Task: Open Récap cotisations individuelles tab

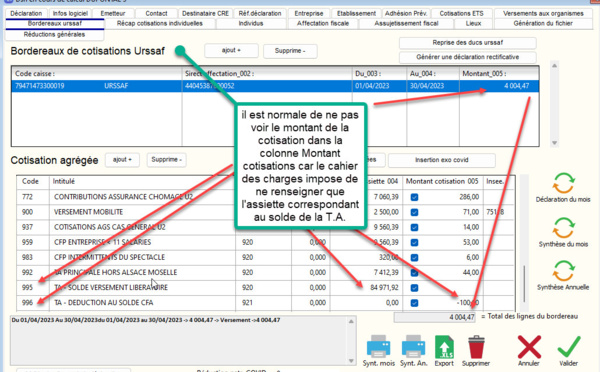Action: [160, 23]
